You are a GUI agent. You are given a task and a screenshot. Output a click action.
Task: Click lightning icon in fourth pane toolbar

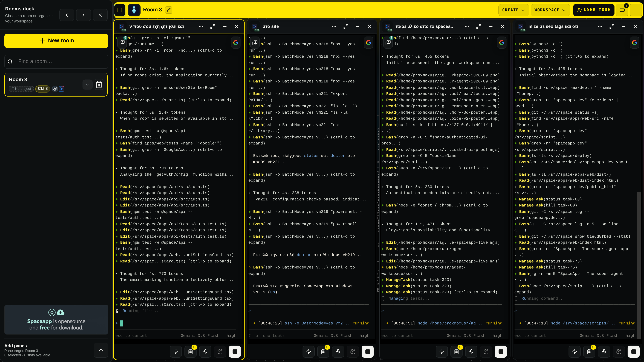[x=575, y=352]
